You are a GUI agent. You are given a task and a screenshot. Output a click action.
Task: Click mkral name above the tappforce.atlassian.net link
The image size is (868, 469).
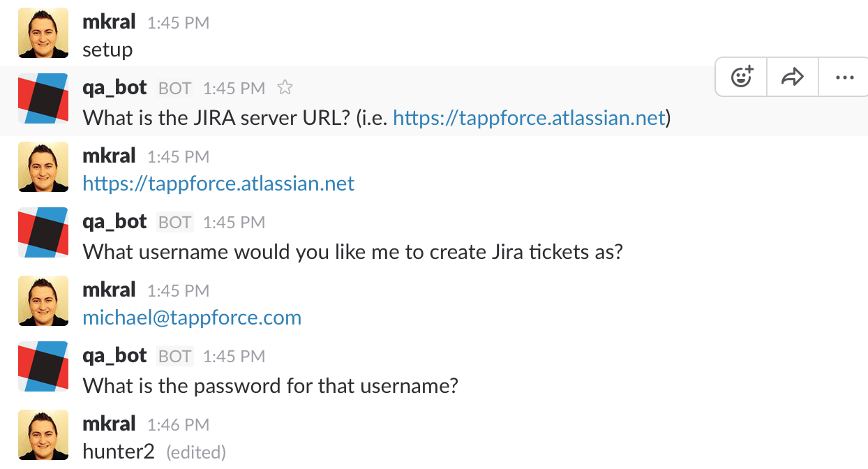(x=109, y=156)
